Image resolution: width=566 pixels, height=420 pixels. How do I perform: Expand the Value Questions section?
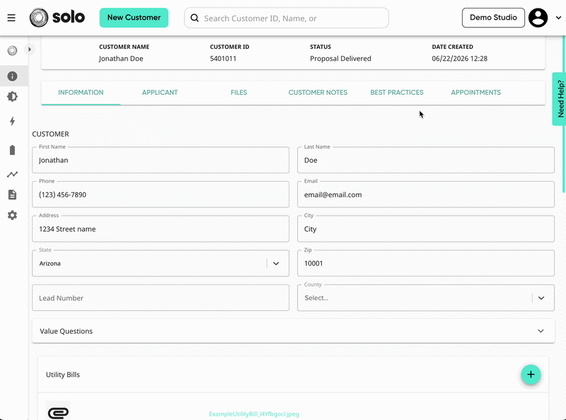[x=293, y=331]
